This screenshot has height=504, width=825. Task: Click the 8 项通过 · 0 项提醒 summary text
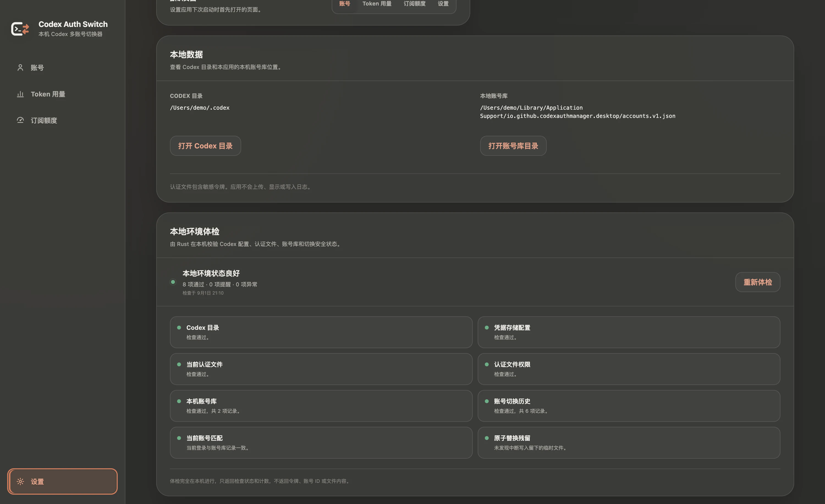click(x=220, y=284)
